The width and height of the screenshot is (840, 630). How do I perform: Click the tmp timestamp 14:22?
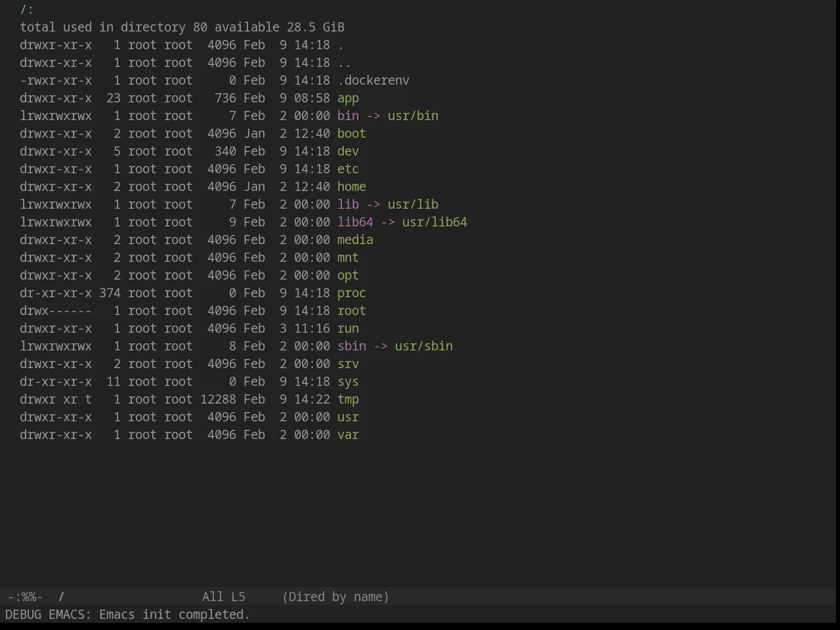coord(312,400)
